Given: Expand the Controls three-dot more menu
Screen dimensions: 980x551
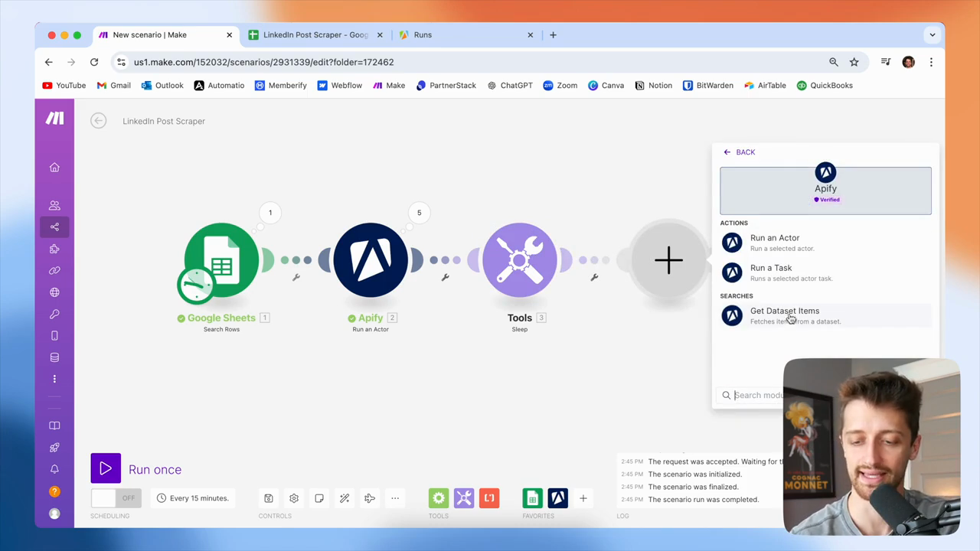Looking at the screenshot, I should click(x=395, y=498).
